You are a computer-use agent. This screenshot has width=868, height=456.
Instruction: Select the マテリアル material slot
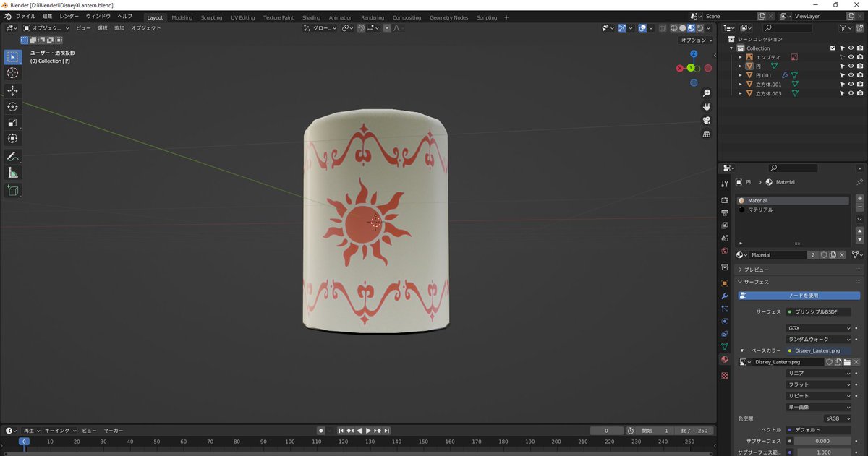pyautogui.click(x=793, y=210)
